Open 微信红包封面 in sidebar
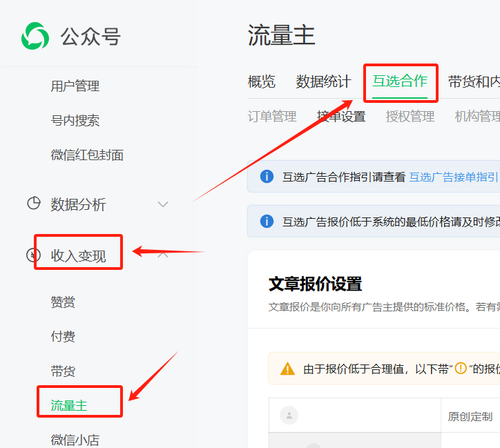The image size is (500, 448). pos(87,155)
